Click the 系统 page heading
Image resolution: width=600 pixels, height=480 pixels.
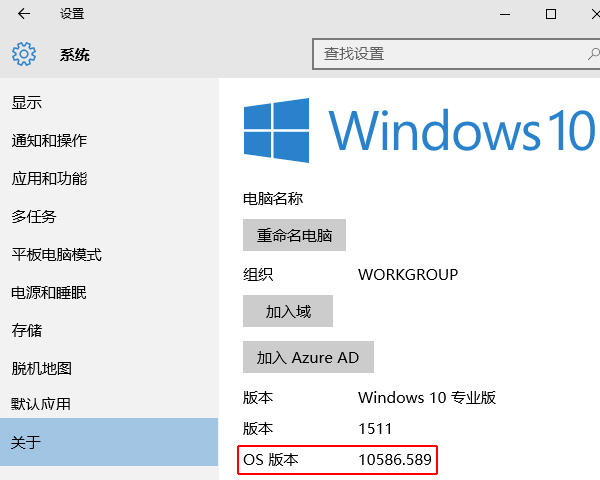coord(75,55)
